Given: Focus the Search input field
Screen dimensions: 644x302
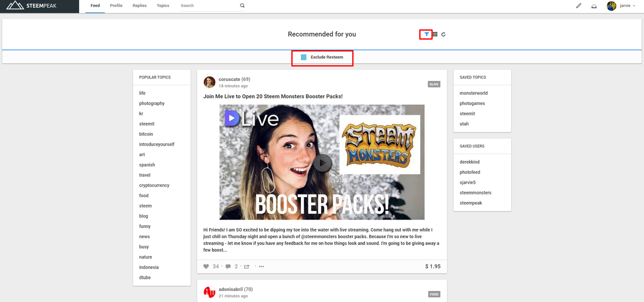Looking at the screenshot, I should pos(209,6).
